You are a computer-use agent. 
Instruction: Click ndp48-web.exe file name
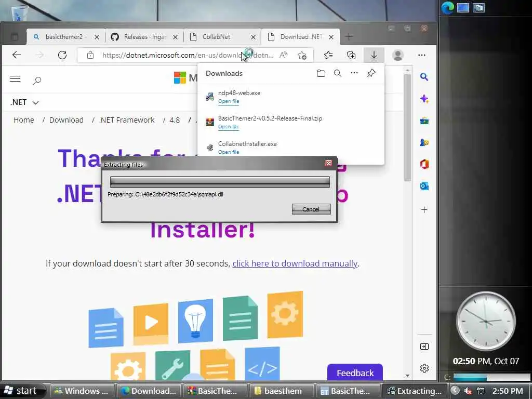pyautogui.click(x=239, y=93)
